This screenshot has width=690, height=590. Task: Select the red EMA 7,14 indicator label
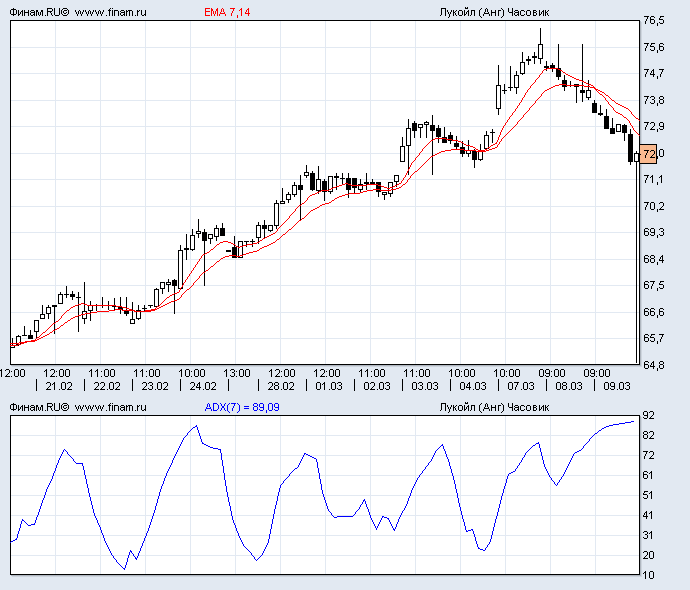point(226,13)
